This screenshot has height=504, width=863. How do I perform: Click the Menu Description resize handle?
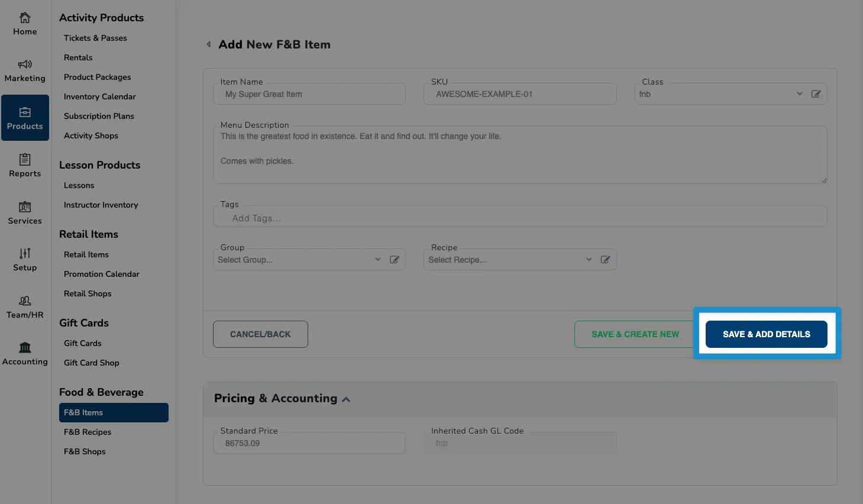pos(823,180)
